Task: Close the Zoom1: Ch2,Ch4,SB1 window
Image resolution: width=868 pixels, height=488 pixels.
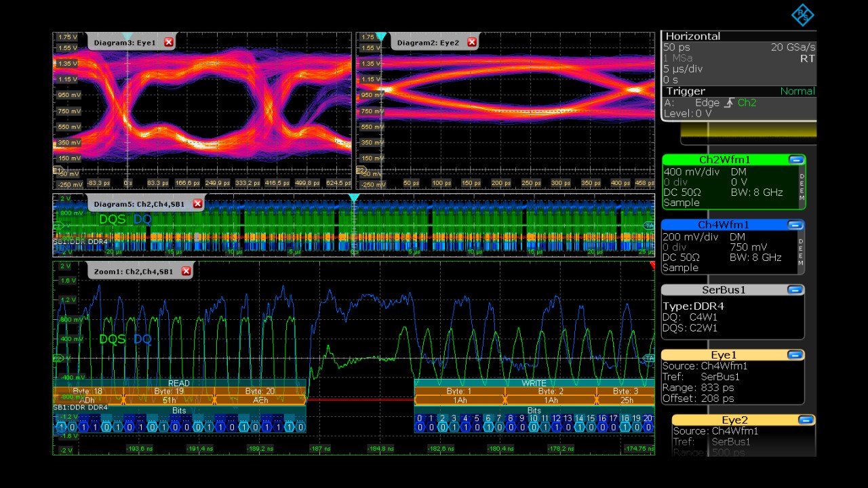Action: click(186, 271)
